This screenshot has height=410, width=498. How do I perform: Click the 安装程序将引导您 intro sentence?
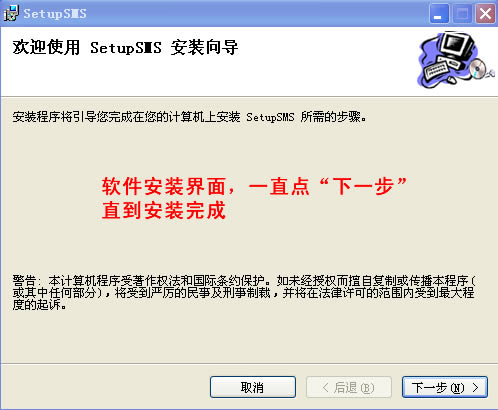click(x=189, y=117)
